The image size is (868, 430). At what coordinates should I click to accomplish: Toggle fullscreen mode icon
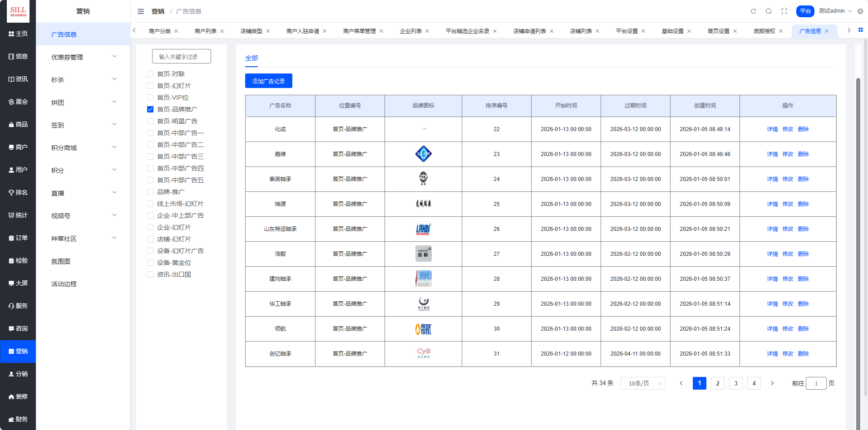coord(784,11)
